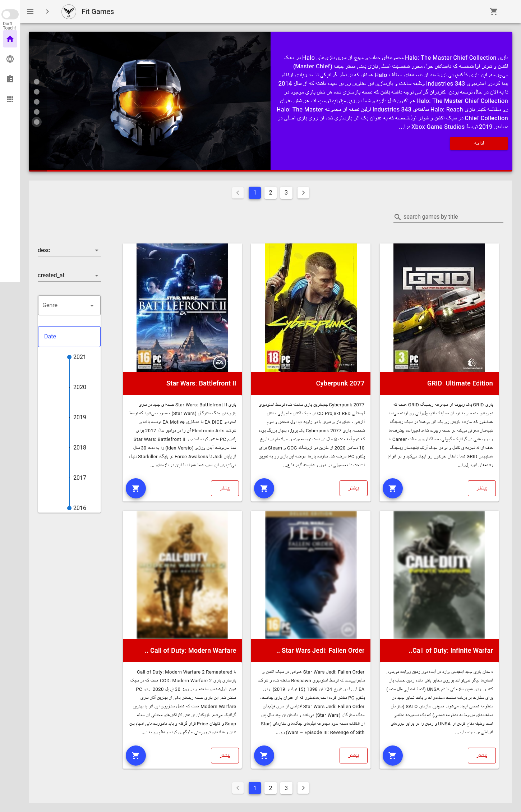
Task: Click the Cyberpunk 2077 title bar
Action: pyautogui.click(x=311, y=383)
